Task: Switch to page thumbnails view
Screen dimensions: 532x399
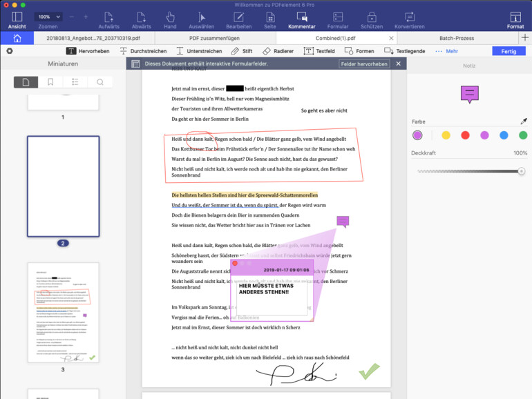Action: (26, 82)
